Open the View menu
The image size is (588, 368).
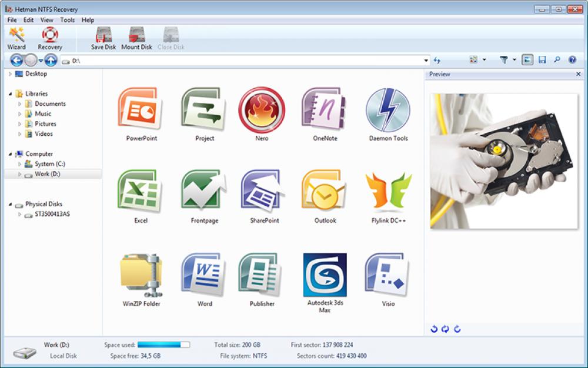[x=46, y=19]
